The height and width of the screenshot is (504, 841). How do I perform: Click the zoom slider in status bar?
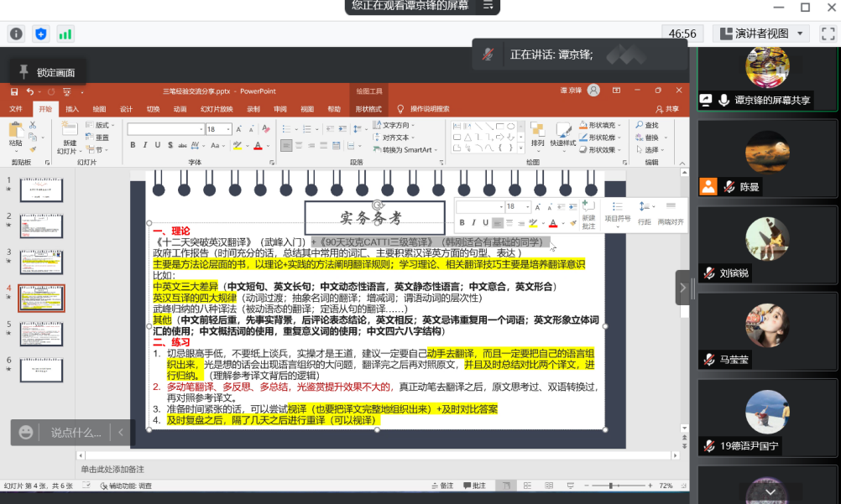click(618, 486)
